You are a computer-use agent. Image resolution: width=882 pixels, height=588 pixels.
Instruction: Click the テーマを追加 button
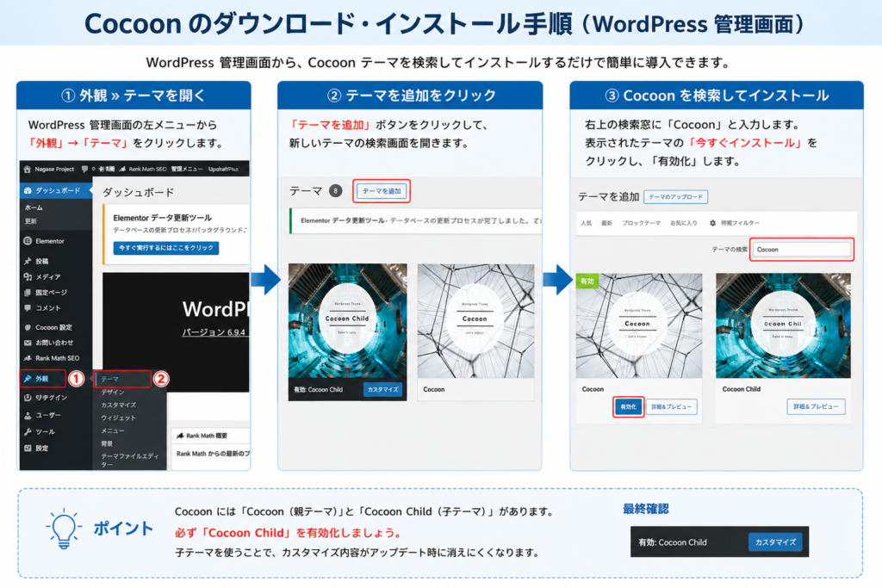[x=382, y=191]
